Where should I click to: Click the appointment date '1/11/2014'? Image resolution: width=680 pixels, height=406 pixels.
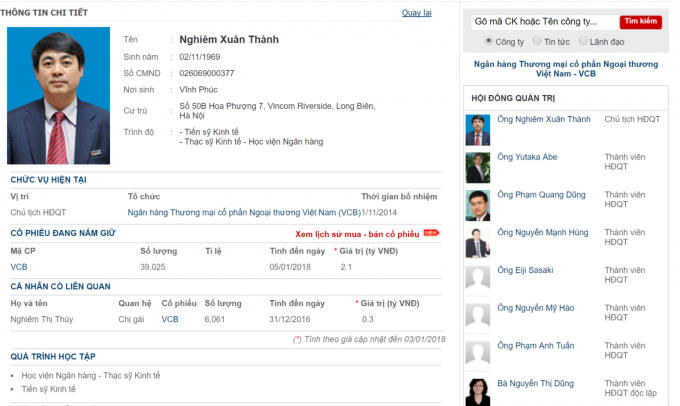pyautogui.click(x=379, y=213)
